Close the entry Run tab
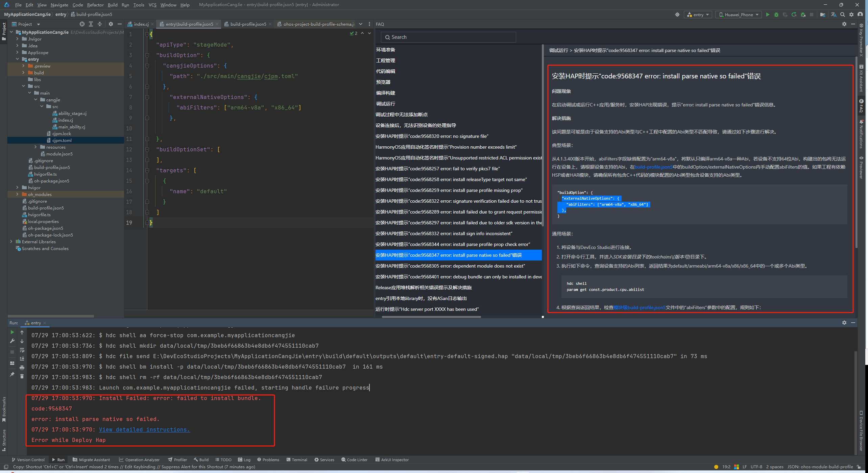Image resolution: width=868 pixels, height=473 pixels. click(45, 323)
